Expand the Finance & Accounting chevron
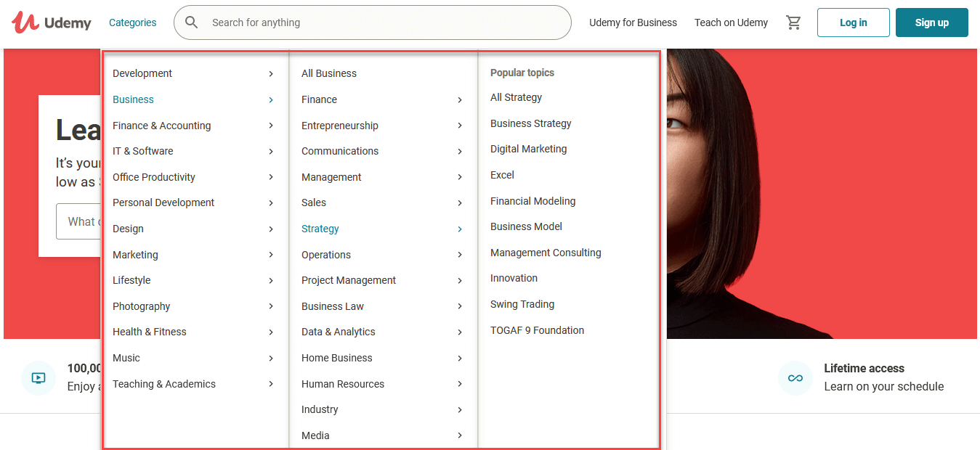 click(x=271, y=126)
